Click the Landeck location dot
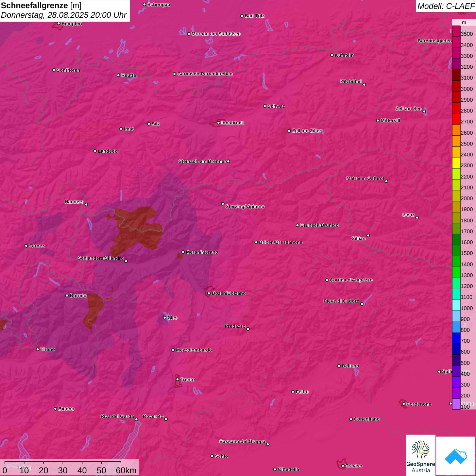Screen dimensions: 476x476 95,151
